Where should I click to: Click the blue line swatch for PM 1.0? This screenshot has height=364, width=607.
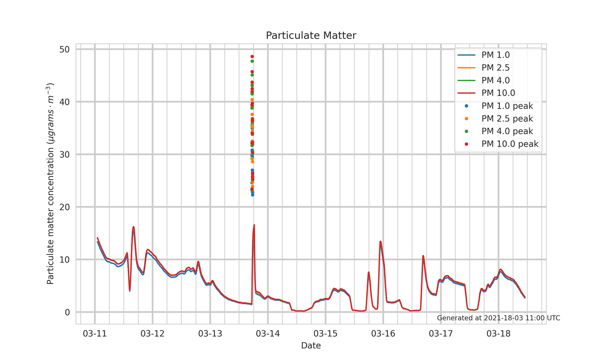click(467, 55)
